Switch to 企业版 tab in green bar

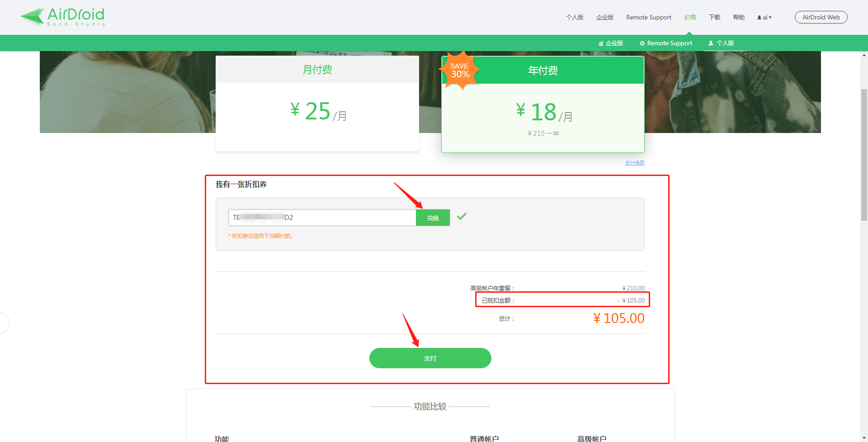(611, 43)
